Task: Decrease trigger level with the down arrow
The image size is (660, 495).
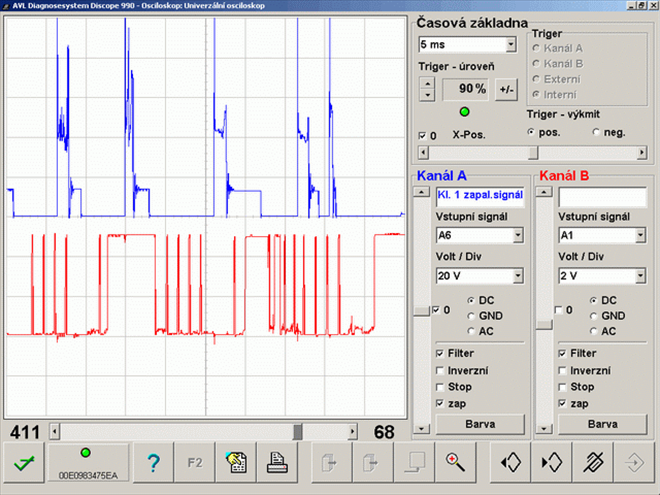Action: pos(427,95)
